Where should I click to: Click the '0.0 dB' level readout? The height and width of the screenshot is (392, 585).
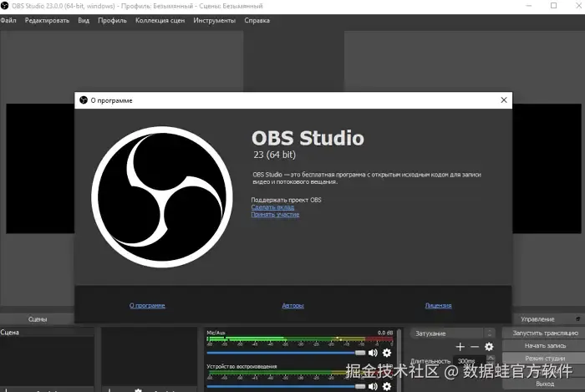385,333
